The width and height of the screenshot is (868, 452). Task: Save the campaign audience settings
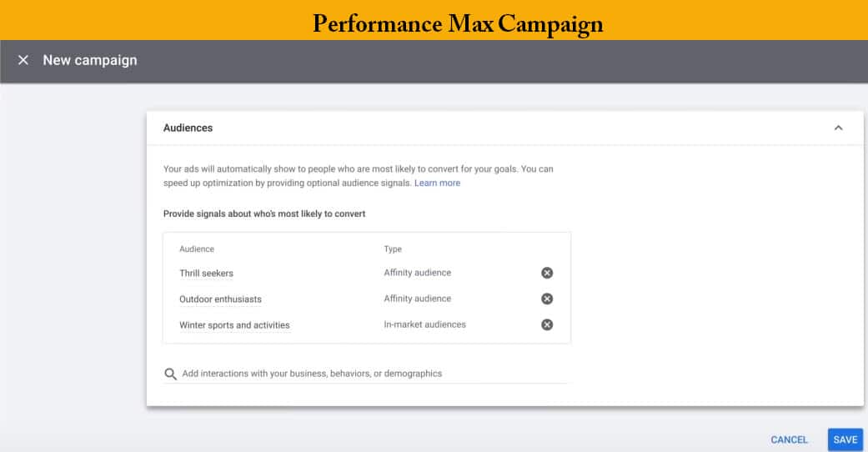pyautogui.click(x=845, y=439)
